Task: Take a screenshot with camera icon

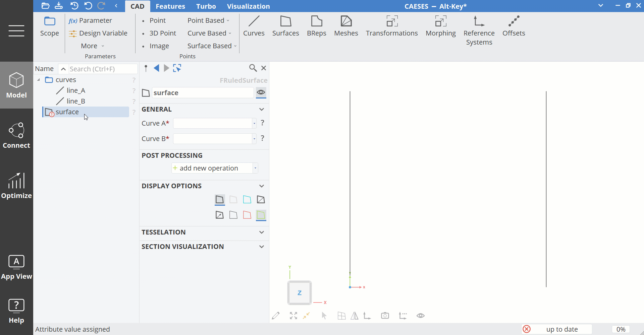Action: pyautogui.click(x=385, y=316)
